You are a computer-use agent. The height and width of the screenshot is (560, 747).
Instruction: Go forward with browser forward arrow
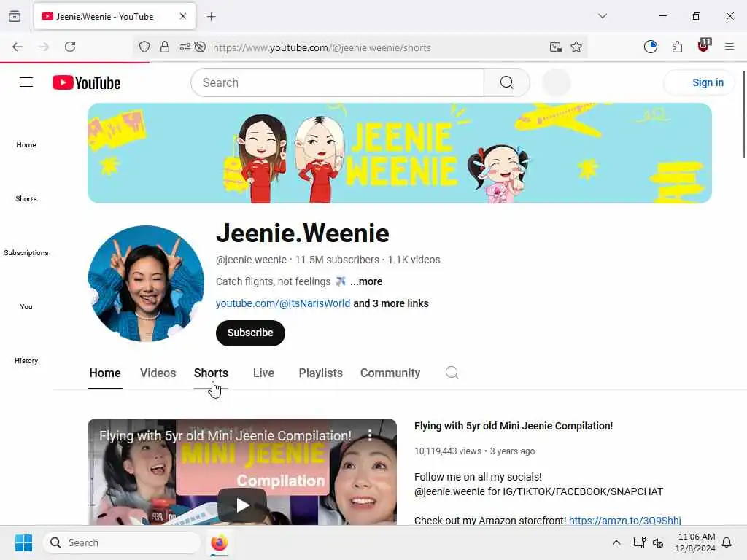43,47
